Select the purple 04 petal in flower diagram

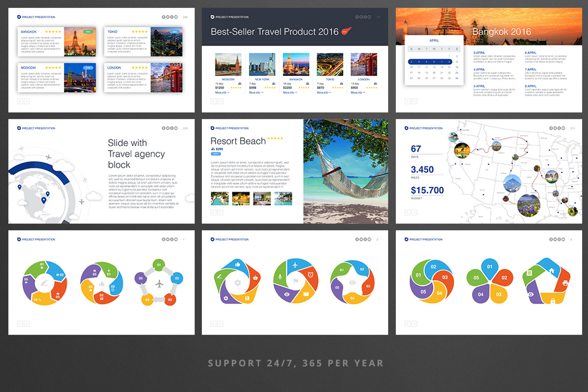pyautogui.click(x=480, y=294)
